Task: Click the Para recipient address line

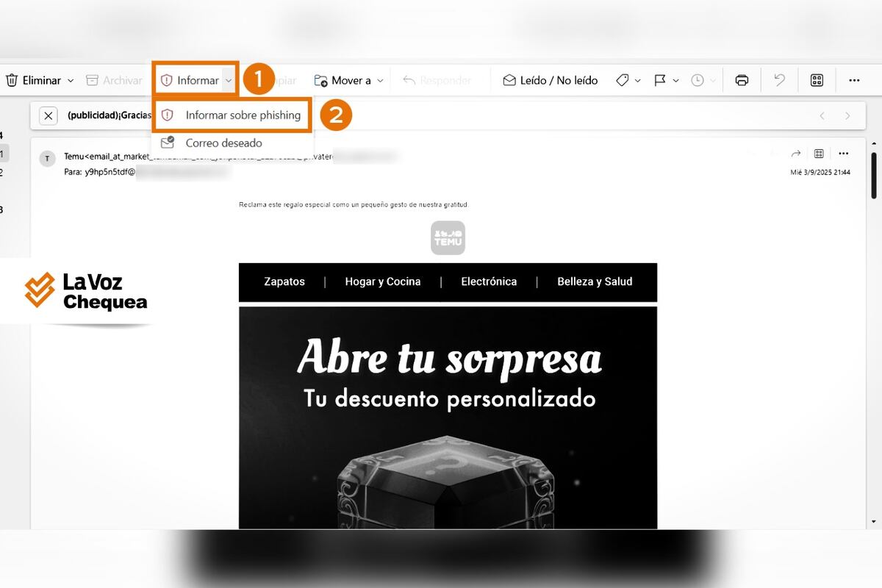Action: pyautogui.click(x=147, y=173)
